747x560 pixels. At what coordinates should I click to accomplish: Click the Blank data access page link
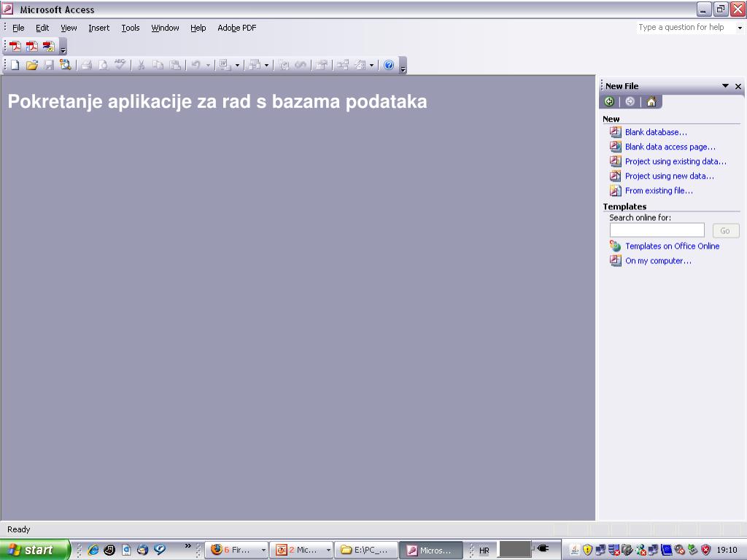point(670,147)
